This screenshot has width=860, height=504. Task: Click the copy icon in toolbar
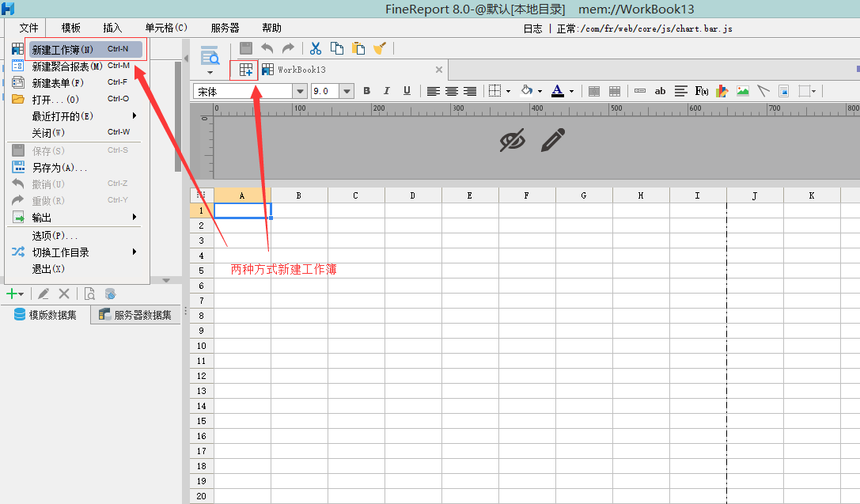click(x=337, y=48)
